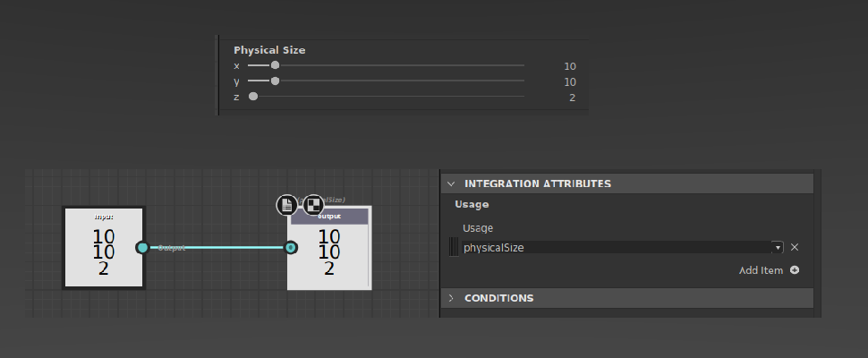Remove physicalSize usage with X icon
Viewport: 868px width, 358px height.
point(794,247)
